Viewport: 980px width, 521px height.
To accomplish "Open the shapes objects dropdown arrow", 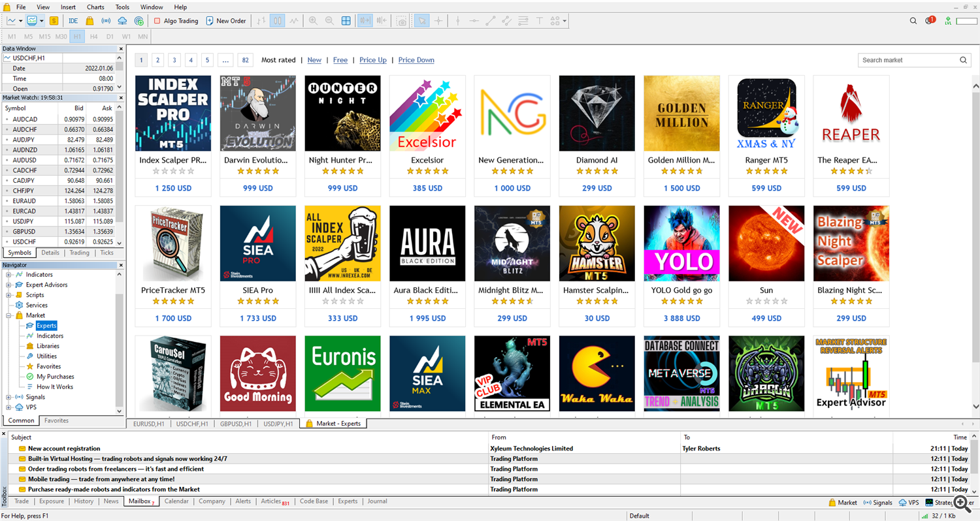I will point(564,21).
